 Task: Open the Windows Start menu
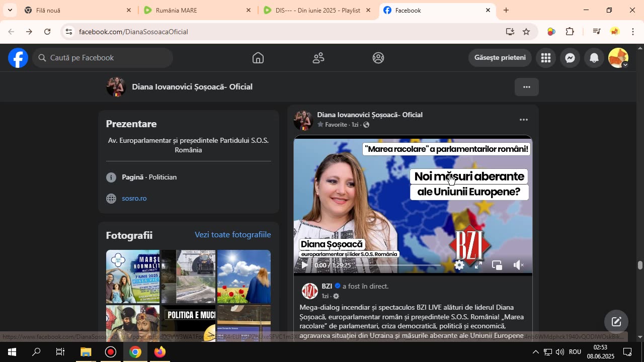12,352
